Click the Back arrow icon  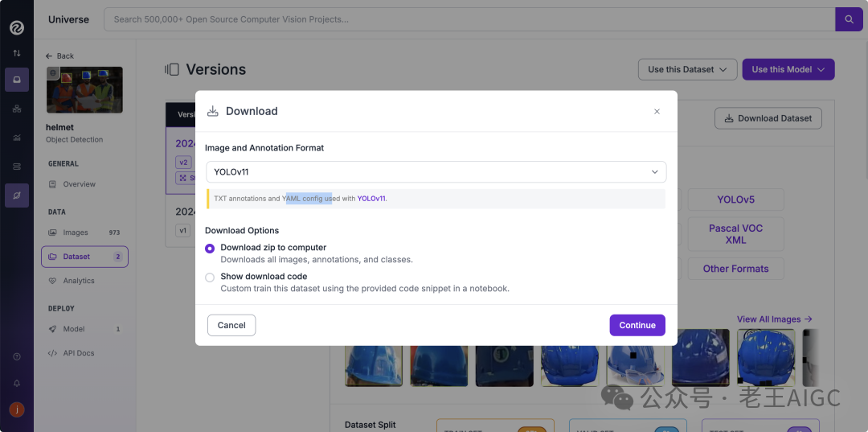point(49,56)
